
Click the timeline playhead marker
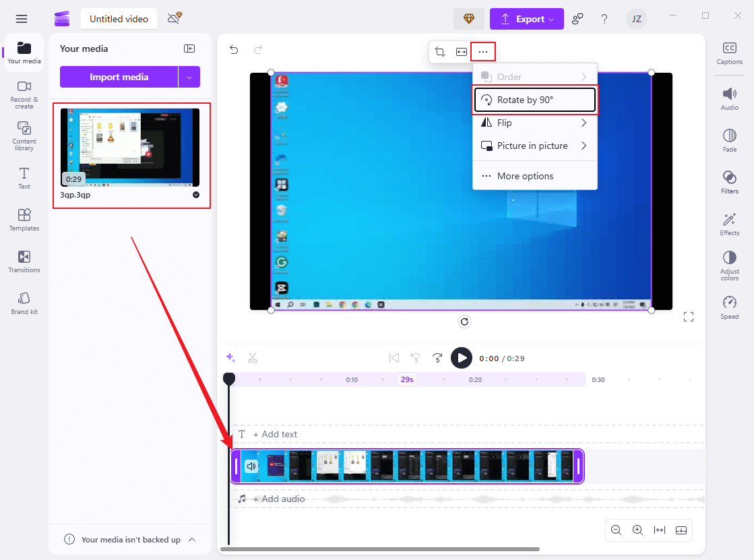tap(229, 379)
